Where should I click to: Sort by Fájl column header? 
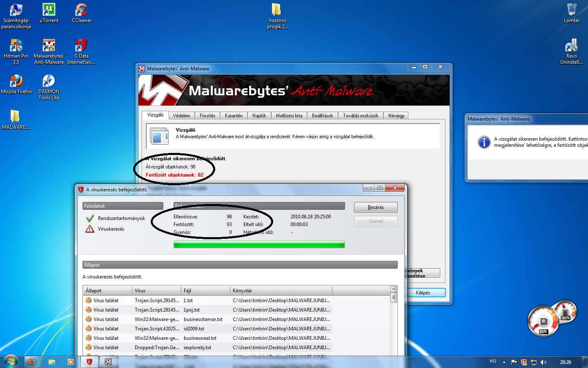(x=206, y=291)
